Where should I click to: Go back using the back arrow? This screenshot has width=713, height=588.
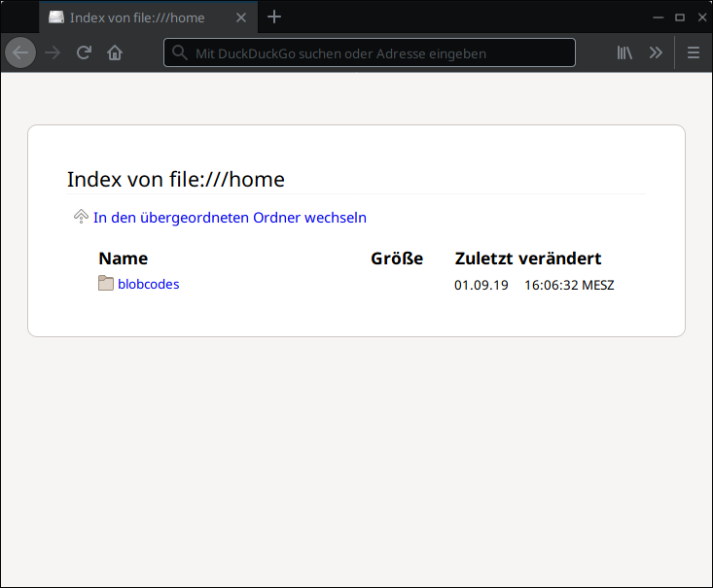click(x=20, y=52)
